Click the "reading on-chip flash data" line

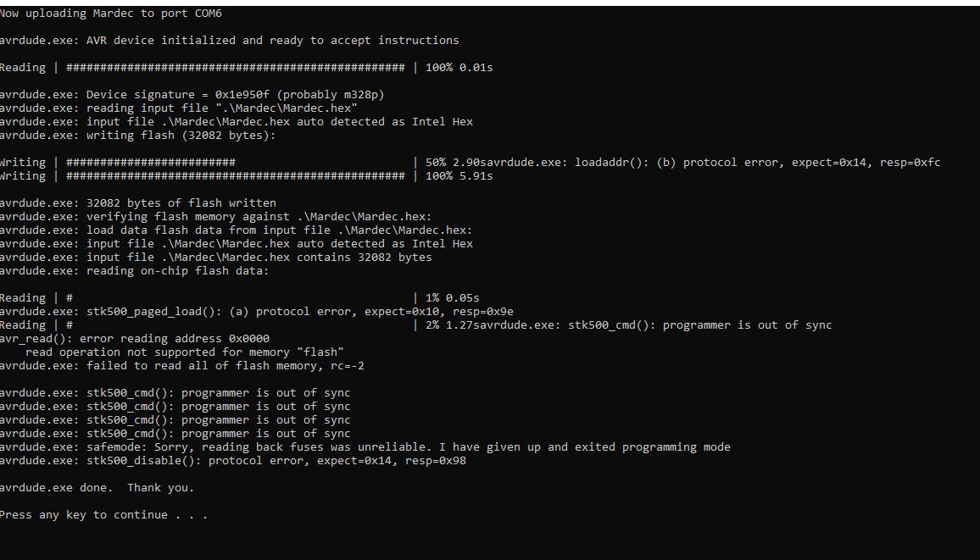click(x=135, y=270)
